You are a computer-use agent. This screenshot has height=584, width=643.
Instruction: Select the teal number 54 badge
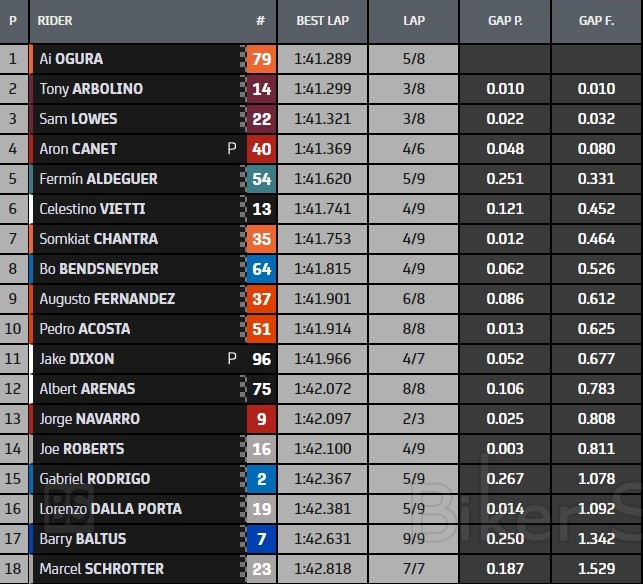[x=261, y=179]
